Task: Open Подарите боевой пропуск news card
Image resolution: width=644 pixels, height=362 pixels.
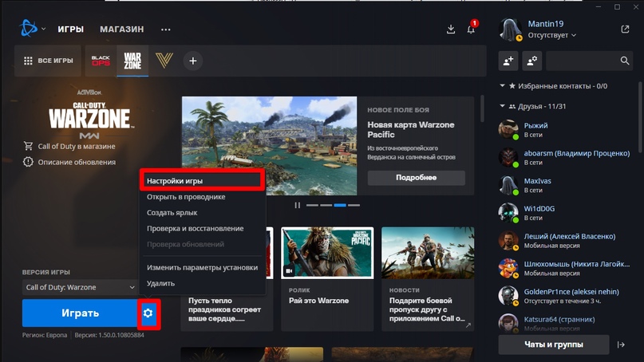Action: coord(428,279)
